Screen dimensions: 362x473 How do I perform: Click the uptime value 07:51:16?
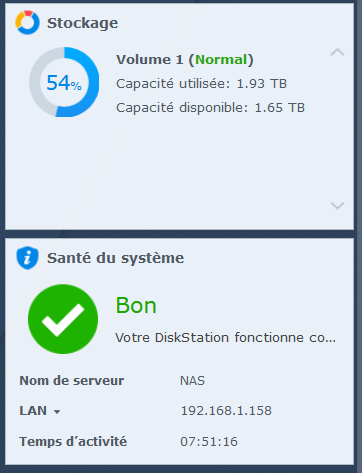[209, 442]
